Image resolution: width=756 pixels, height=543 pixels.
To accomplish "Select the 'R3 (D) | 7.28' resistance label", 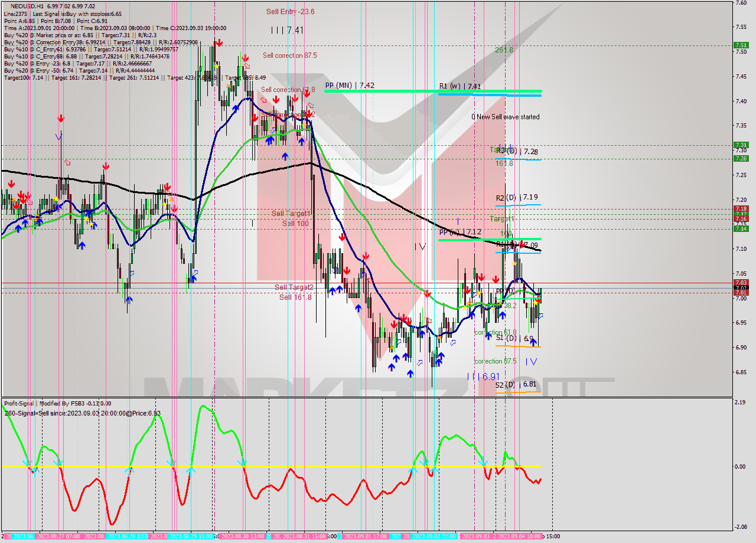I will [517, 152].
